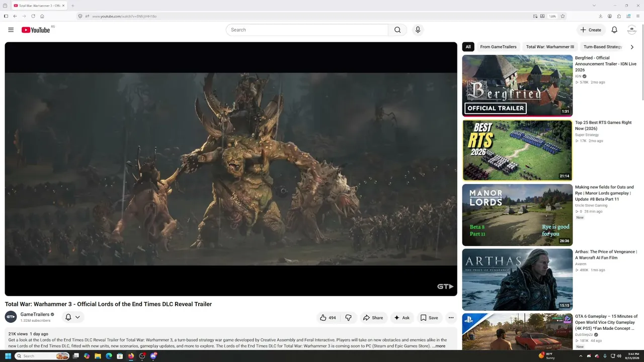Toggle notification bell subscription dropdown
The image size is (644, 362).
[x=72, y=317]
